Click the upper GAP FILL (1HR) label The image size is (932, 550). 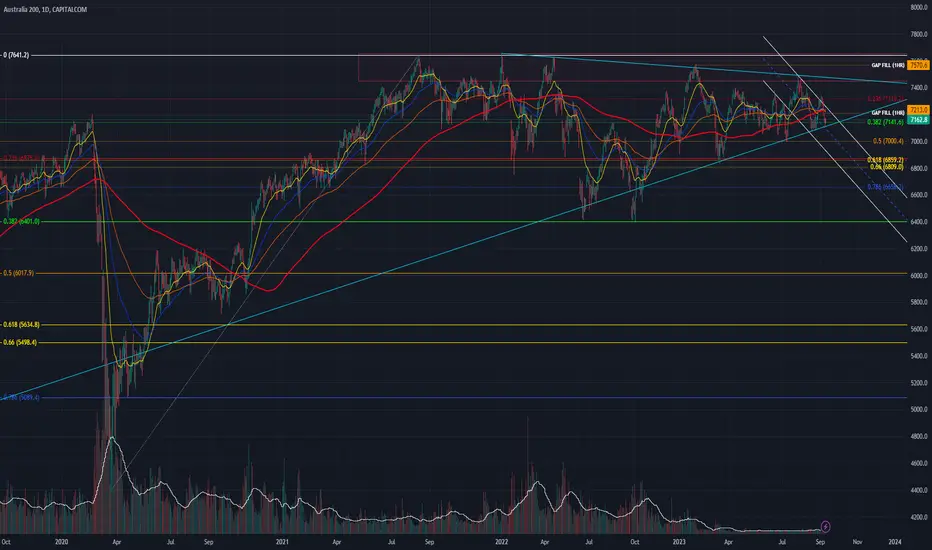(x=888, y=65)
